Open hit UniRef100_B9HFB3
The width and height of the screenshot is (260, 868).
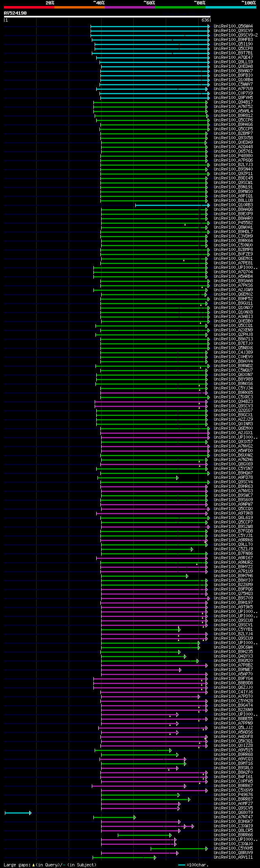pos(233,39)
